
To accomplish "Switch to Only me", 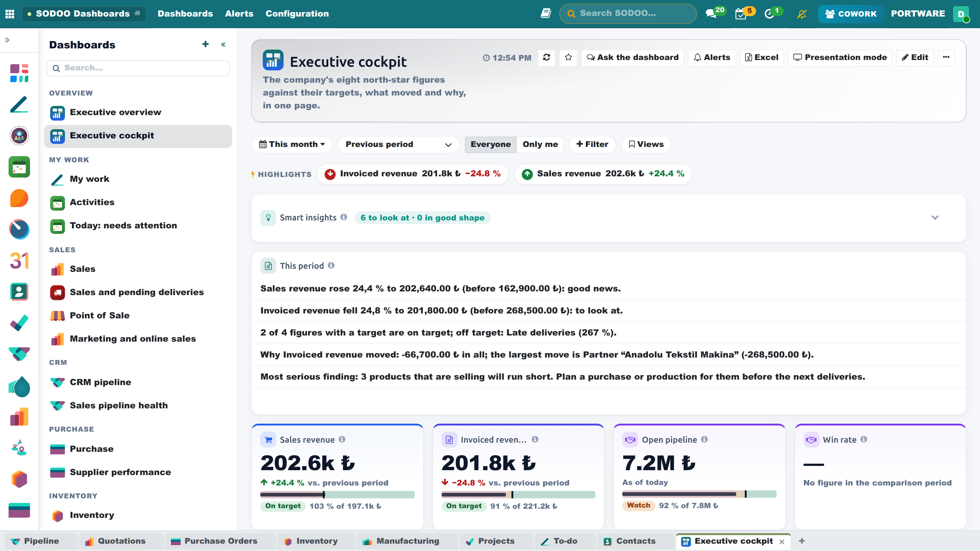I will point(540,144).
